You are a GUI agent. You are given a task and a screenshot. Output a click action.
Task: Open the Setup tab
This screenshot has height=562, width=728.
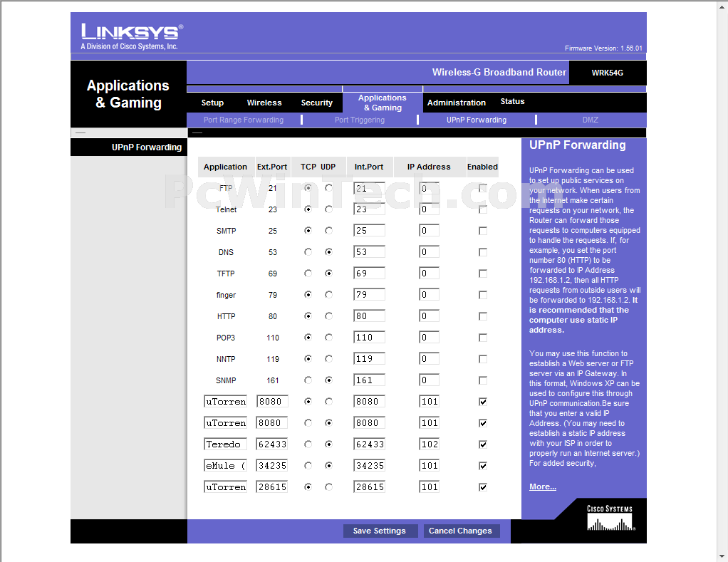[212, 103]
